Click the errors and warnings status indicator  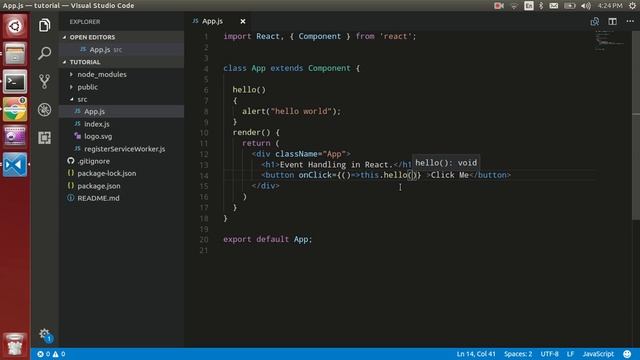pyautogui.click(x=51, y=354)
